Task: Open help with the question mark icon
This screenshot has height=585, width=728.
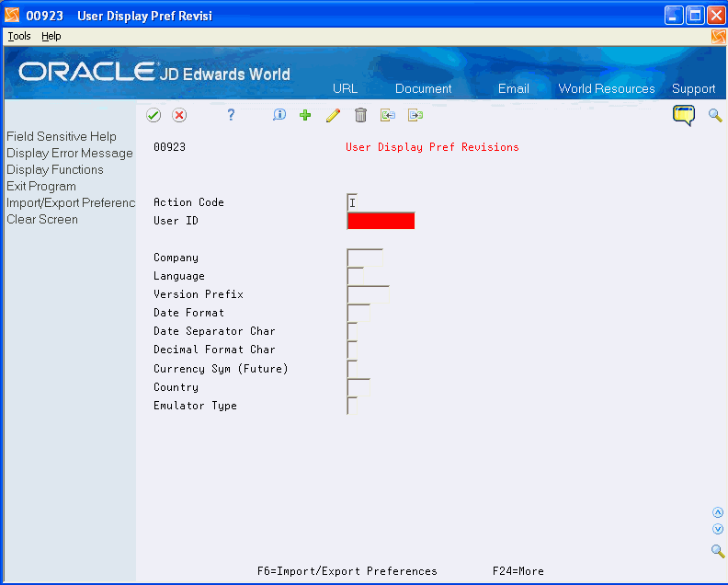Action: [x=231, y=115]
